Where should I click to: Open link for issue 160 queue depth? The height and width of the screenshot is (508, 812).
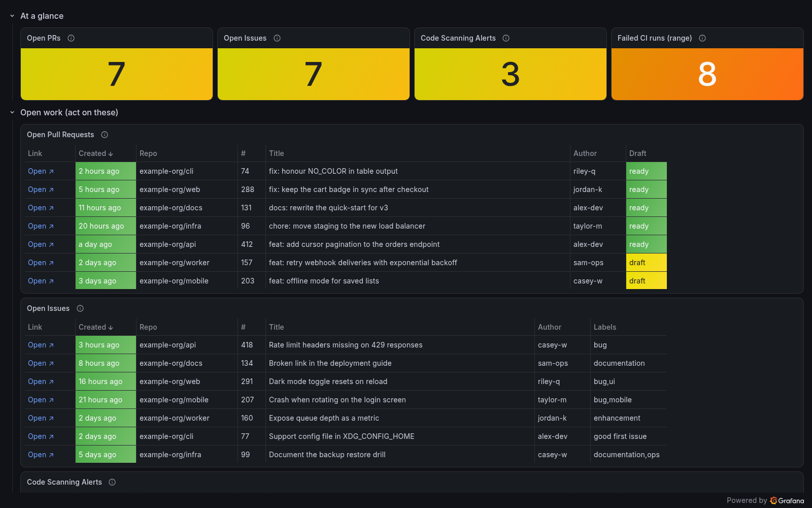[x=41, y=418]
